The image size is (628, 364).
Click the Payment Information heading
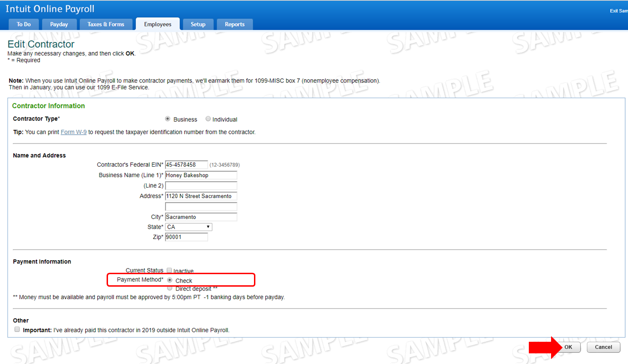tap(42, 262)
